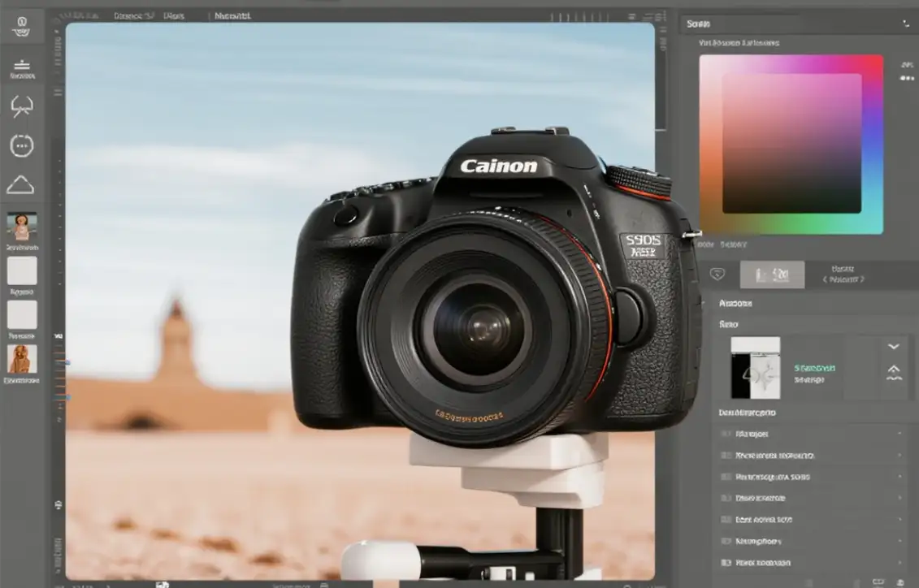
Task: Click the canvas vertical scrollbar thumb
Action: tap(661, 88)
